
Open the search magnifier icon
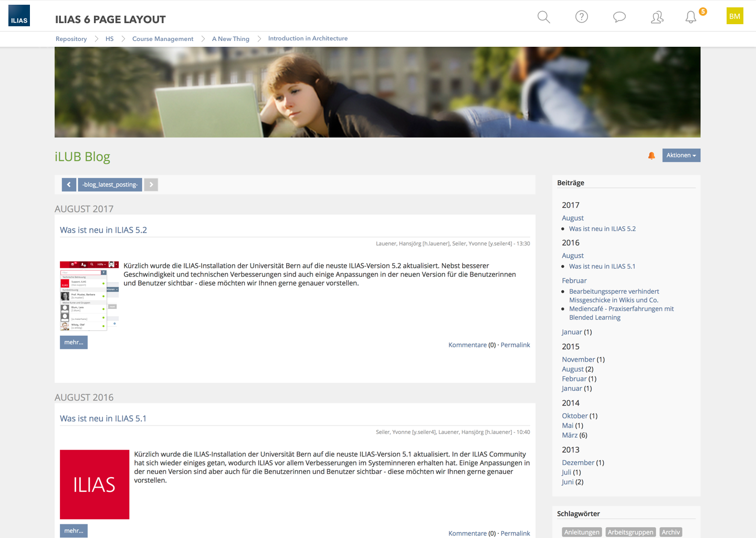[543, 17]
